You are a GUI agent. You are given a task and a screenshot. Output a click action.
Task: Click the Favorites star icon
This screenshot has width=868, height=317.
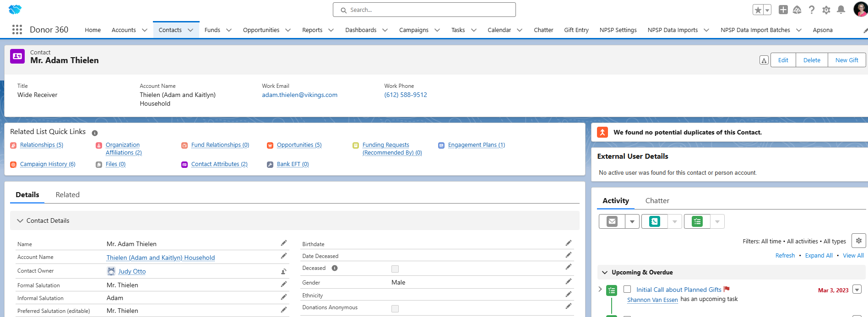758,10
